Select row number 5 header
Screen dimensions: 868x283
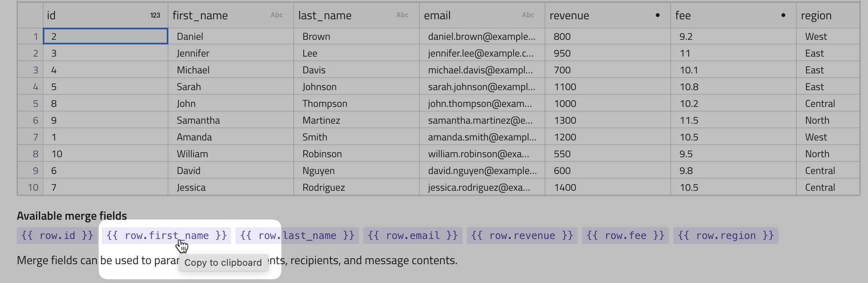(31, 104)
